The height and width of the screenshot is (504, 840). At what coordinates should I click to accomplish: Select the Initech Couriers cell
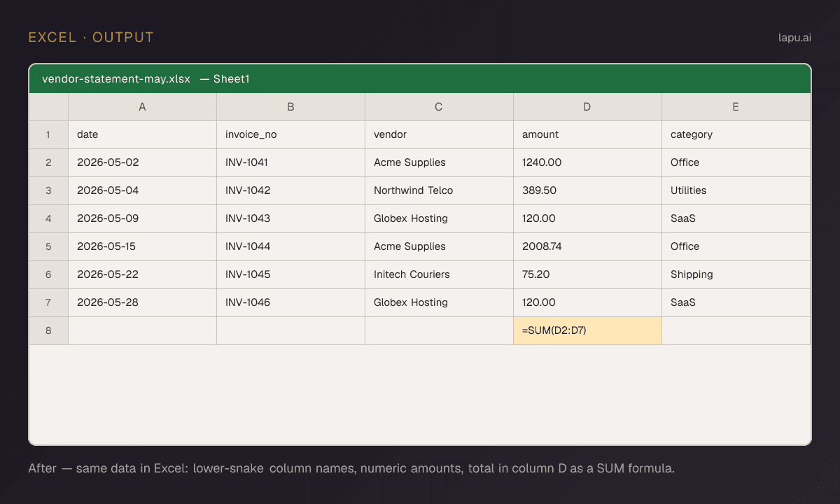click(440, 275)
